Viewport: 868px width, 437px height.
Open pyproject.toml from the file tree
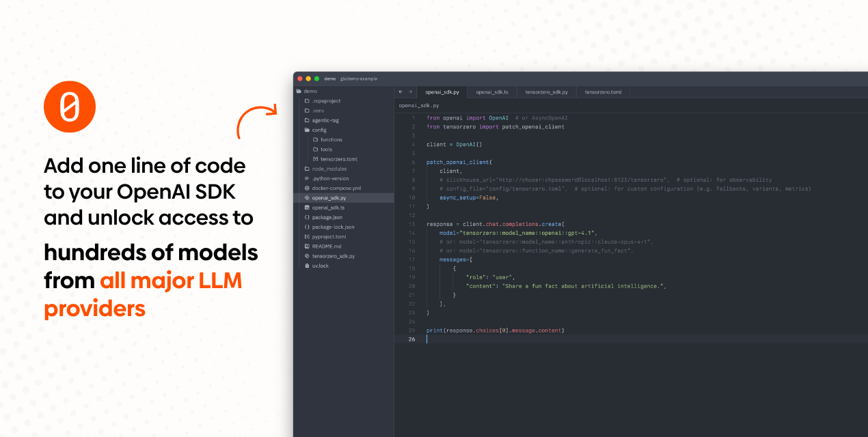click(x=329, y=236)
